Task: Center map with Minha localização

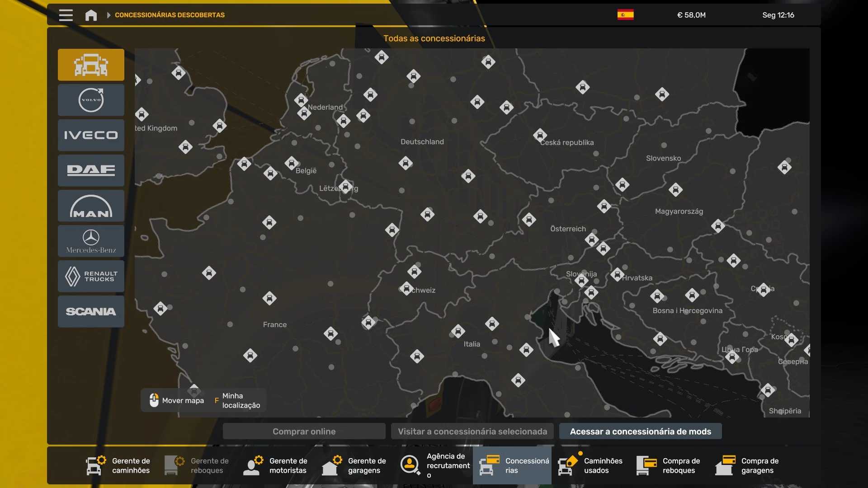Action: pyautogui.click(x=237, y=400)
